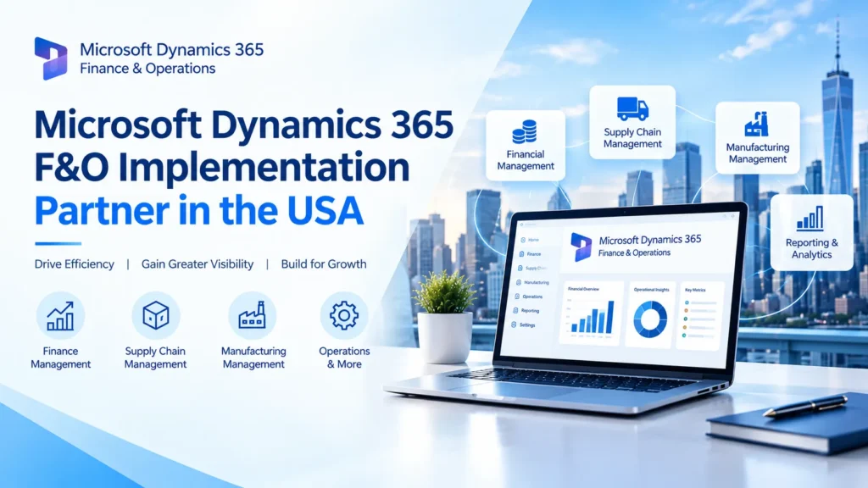Viewport: 868px width, 488px height.
Task: Click the "Finance Management" label under chart icon
Action: (60, 358)
